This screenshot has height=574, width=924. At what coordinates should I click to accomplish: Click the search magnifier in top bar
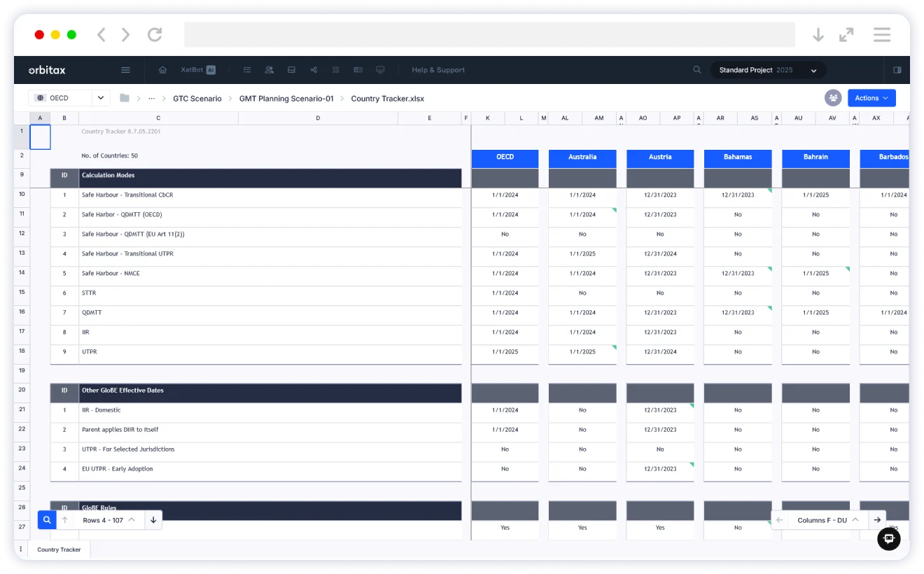tap(696, 70)
